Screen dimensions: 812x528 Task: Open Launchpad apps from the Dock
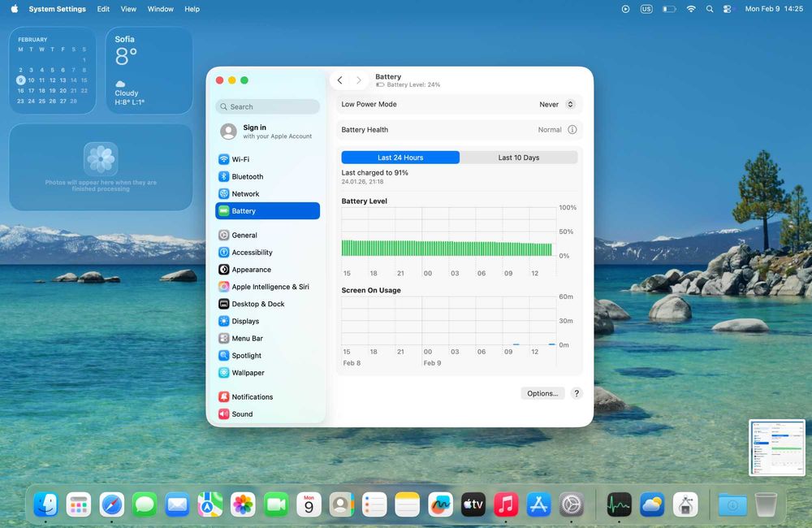click(79, 504)
